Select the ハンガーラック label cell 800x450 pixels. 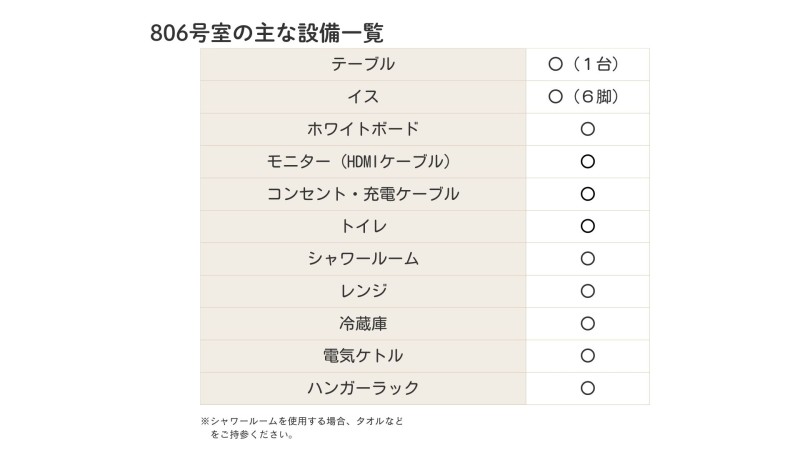pyautogui.click(x=363, y=388)
